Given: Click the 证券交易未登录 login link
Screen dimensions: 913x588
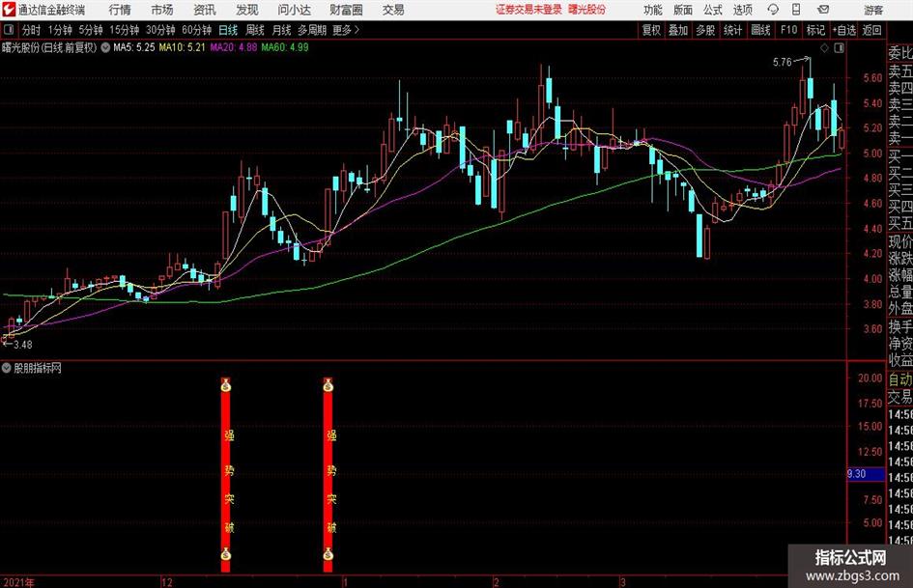Looking at the screenshot, I should point(528,10).
